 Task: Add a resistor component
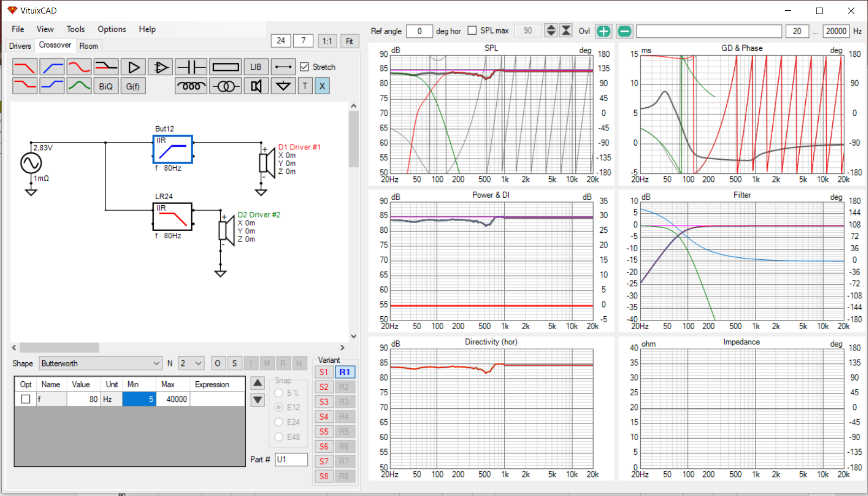[x=226, y=67]
